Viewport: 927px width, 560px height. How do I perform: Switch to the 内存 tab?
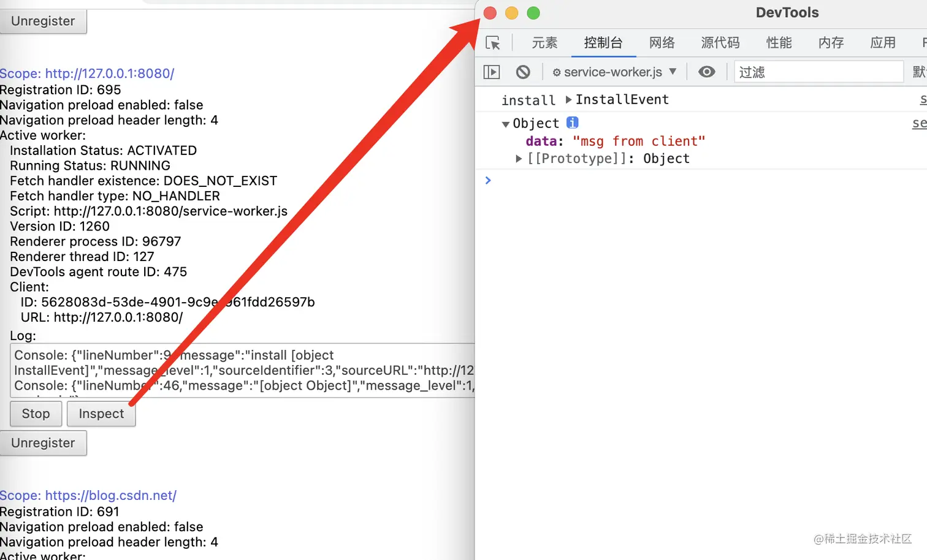[831, 43]
